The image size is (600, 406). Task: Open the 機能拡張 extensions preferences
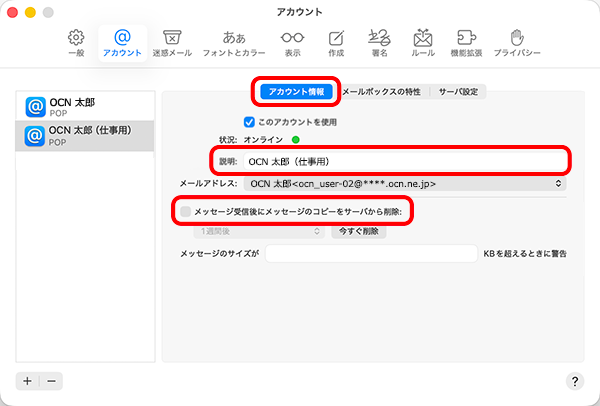471,42
